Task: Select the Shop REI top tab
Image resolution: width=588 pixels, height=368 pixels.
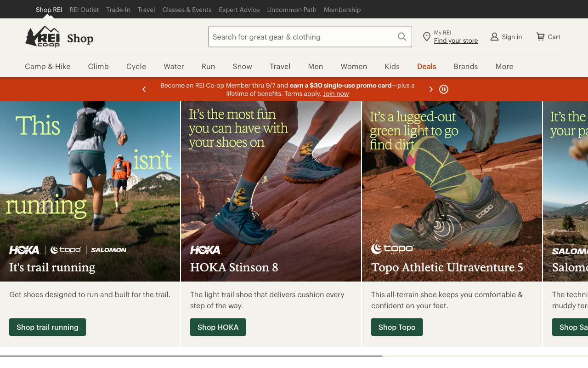Action: 49,10
